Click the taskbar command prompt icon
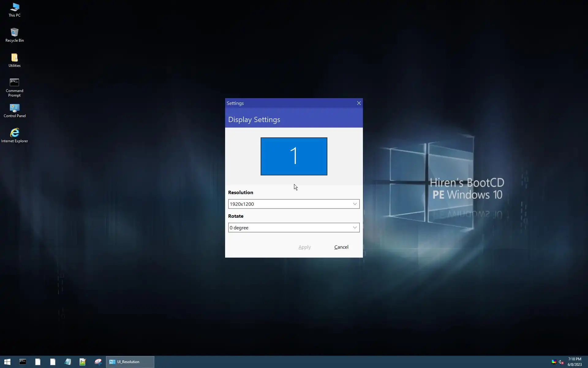The height and width of the screenshot is (368, 588). (23, 362)
